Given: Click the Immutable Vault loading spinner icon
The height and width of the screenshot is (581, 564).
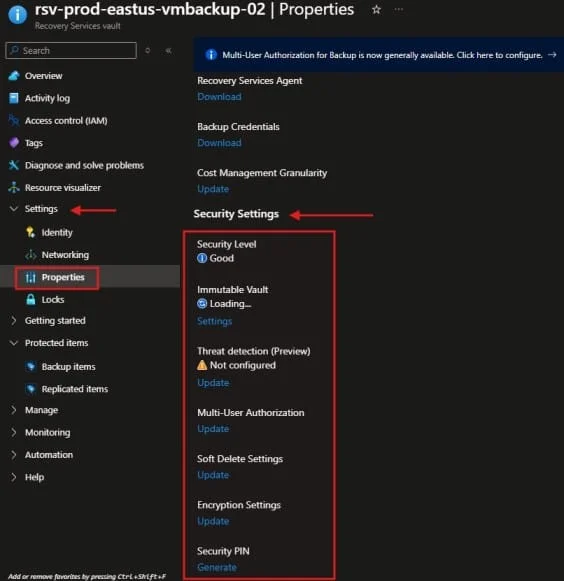Looking at the screenshot, I should [202, 304].
